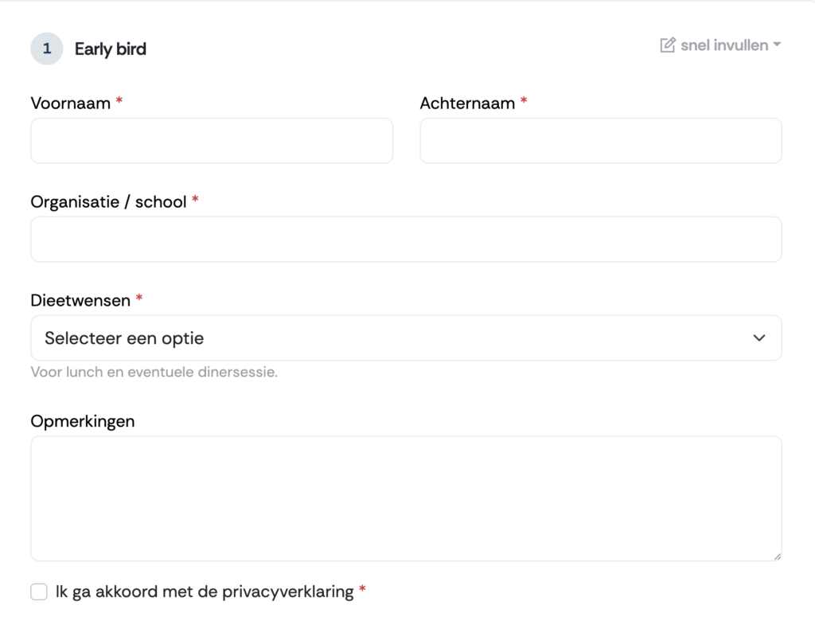Click the Ik ga akkoord label text
815x644 pixels.
[x=205, y=591]
